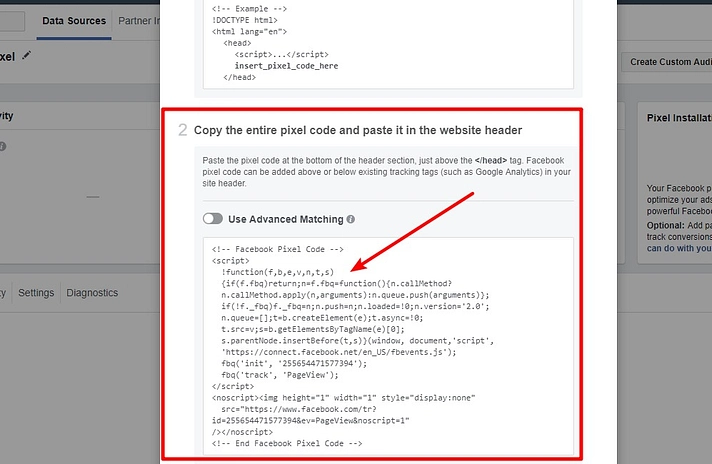Click the '<noscript><img height' code line
The height and width of the screenshot is (464, 712).
click(x=343, y=398)
